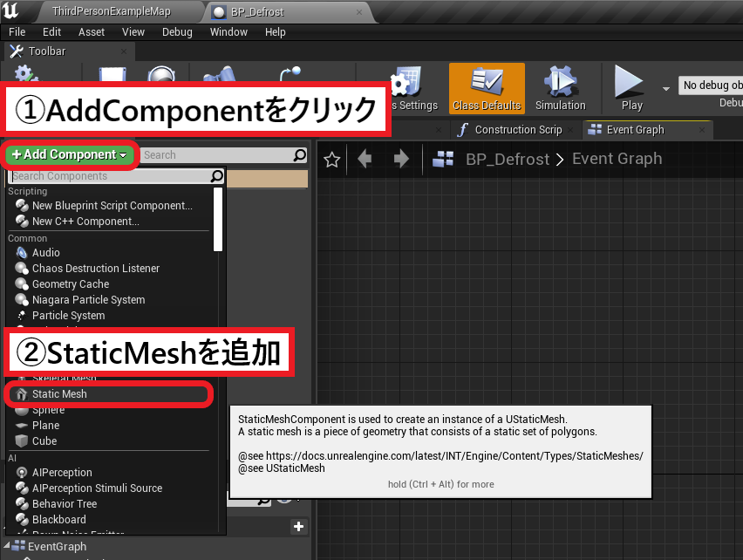743x560 pixels.
Task: Collapse the EventGraph tree item
Action: [x=7, y=545]
